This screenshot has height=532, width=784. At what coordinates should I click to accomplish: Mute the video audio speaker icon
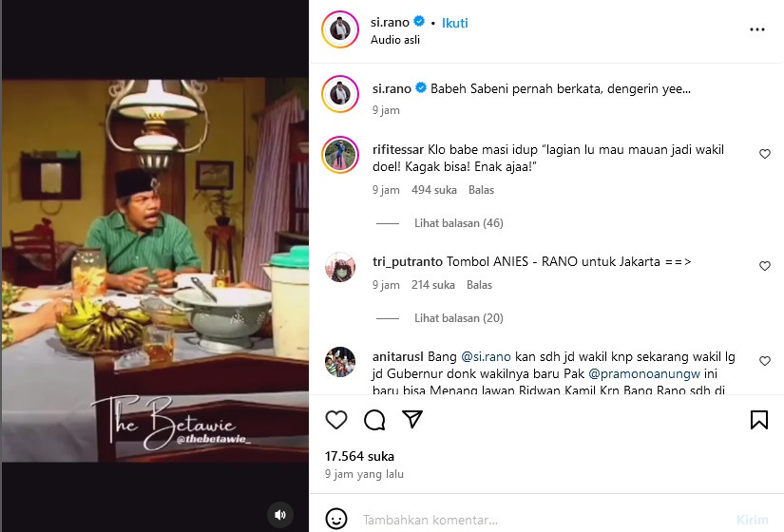[x=280, y=515]
